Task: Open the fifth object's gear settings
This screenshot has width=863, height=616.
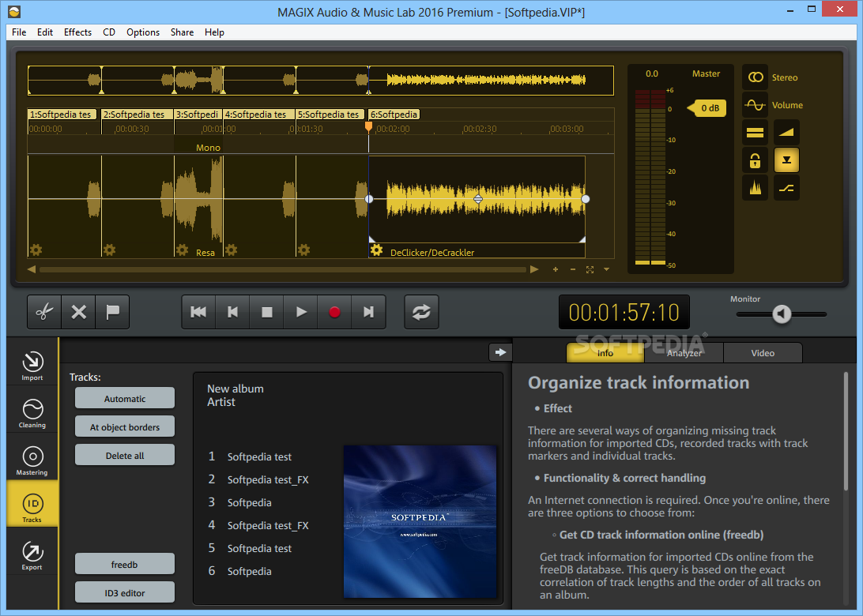Action: [x=303, y=251]
